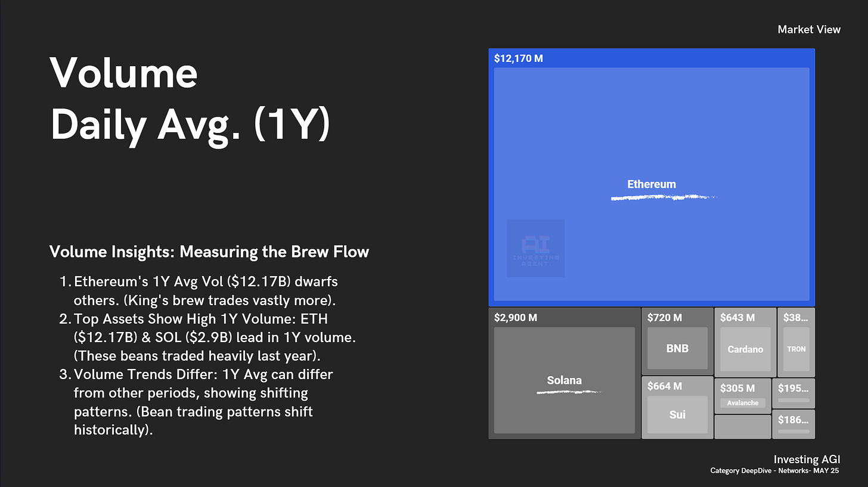Click the truncated $38... value label
Image resolution: width=868 pixels, height=487 pixels.
(796, 318)
